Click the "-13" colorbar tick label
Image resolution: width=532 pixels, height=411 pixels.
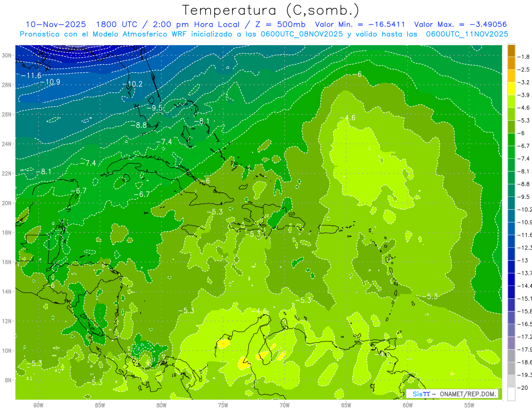point(522,261)
